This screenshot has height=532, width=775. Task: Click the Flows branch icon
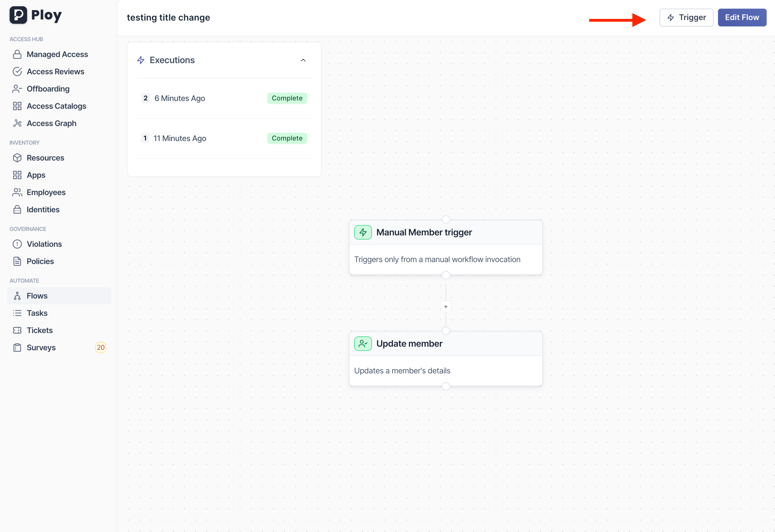(17, 296)
